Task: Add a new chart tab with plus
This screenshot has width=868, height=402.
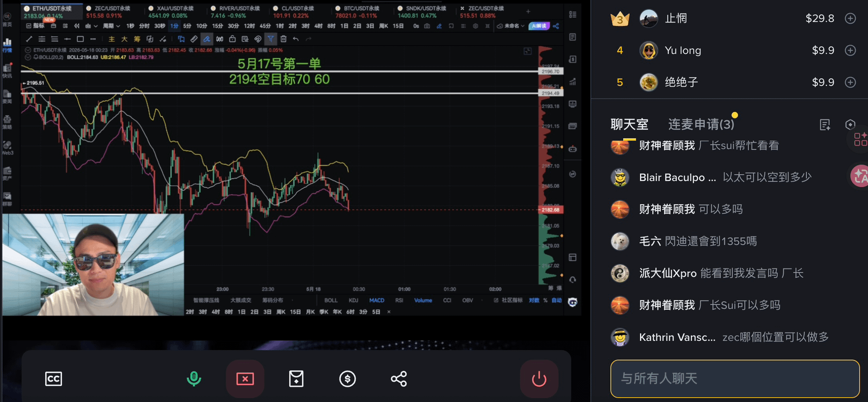Action: point(528,11)
